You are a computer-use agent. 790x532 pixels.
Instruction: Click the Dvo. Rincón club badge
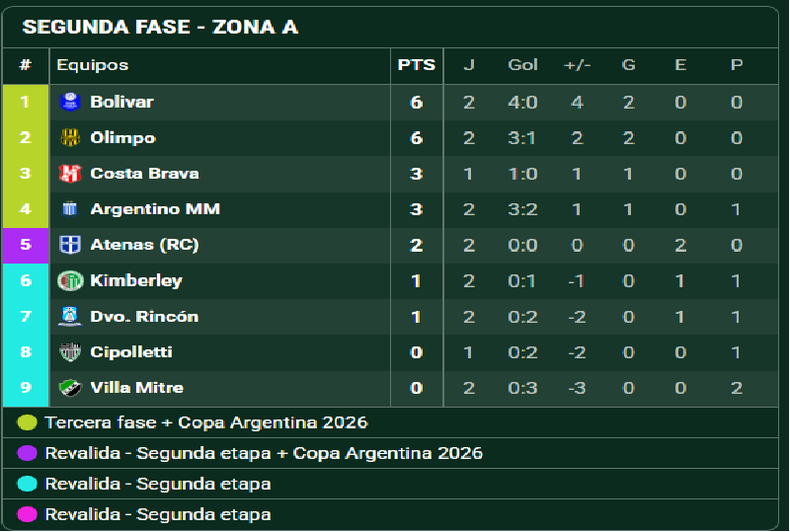[x=70, y=317]
